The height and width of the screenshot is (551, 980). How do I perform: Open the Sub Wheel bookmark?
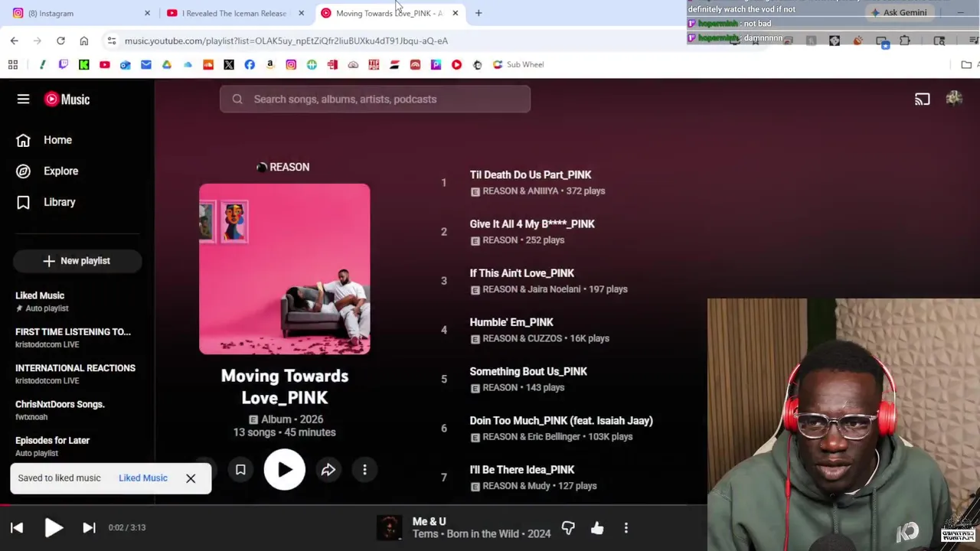[518, 64]
